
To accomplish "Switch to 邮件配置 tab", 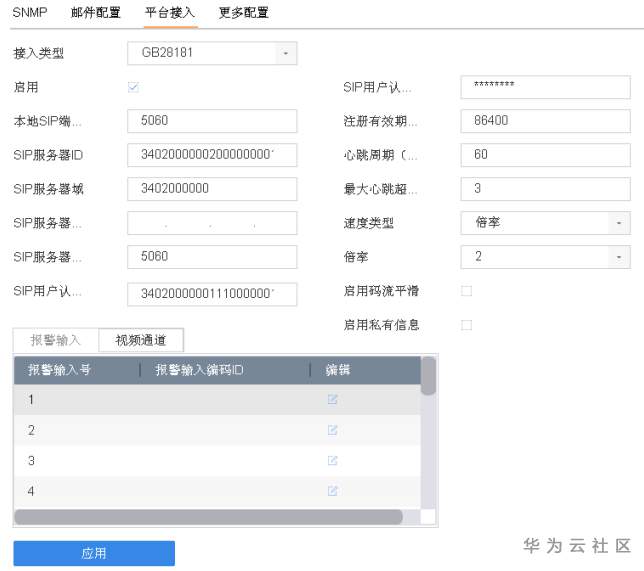I will click(x=95, y=13).
